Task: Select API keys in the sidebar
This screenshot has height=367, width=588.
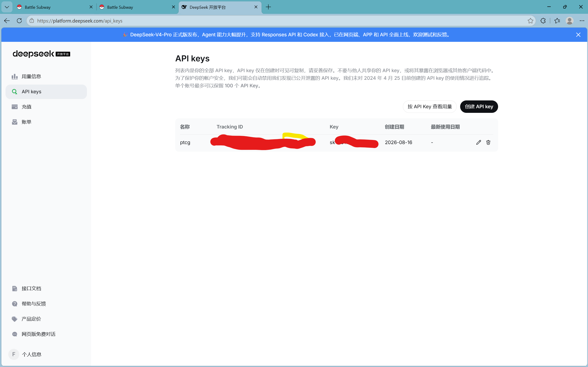Action: pyautogui.click(x=46, y=92)
